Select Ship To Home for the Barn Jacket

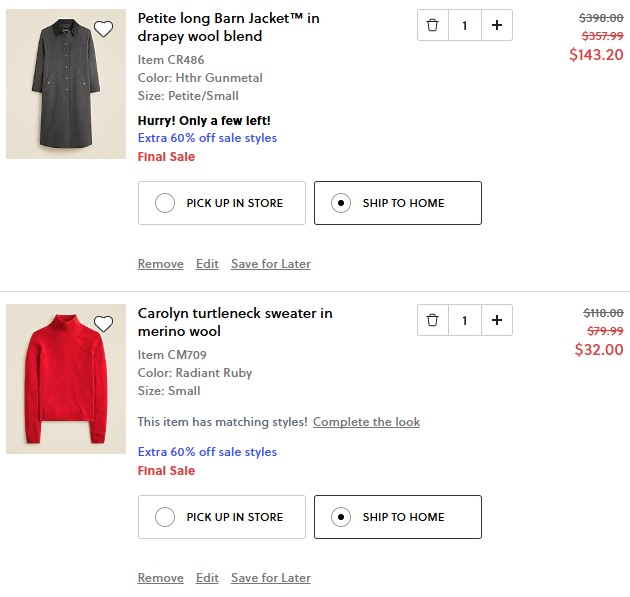[397, 203]
